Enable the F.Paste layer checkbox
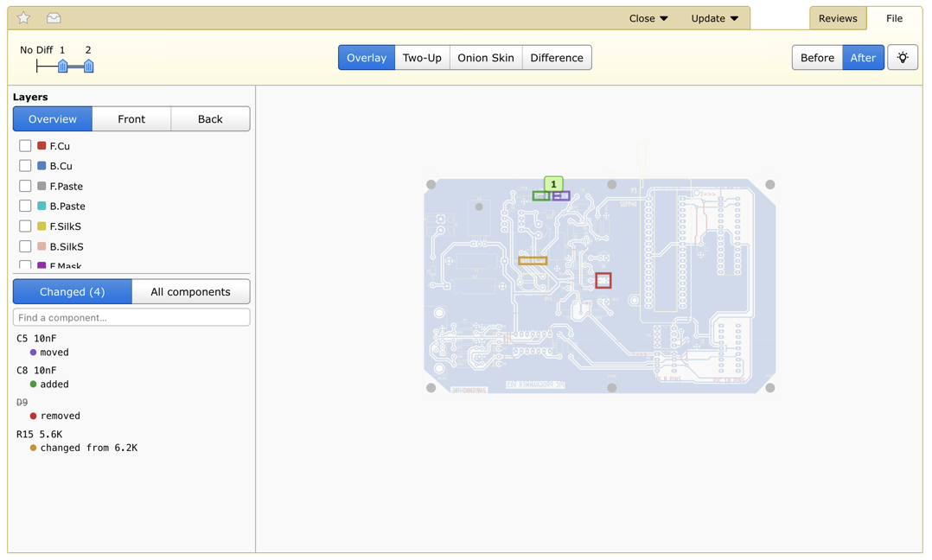Image resolution: width=932 pixels, height=560 pixels. 25,186
